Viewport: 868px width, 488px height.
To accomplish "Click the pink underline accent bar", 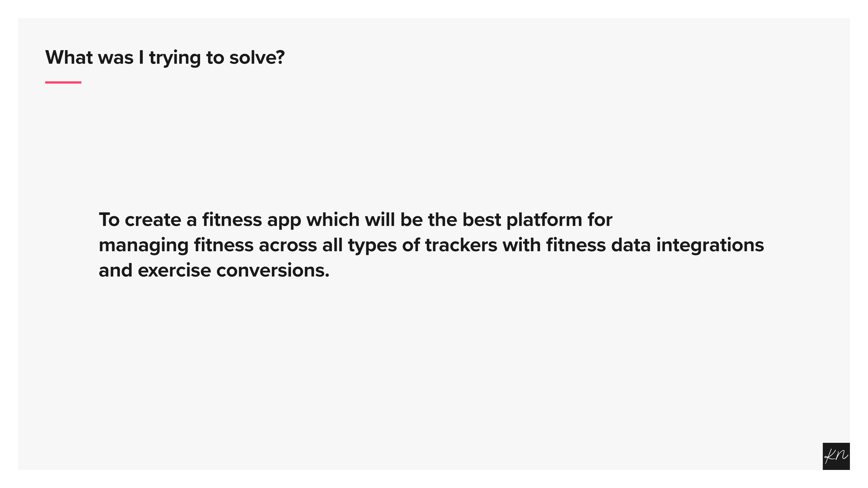I will click(x=63, y=82).
